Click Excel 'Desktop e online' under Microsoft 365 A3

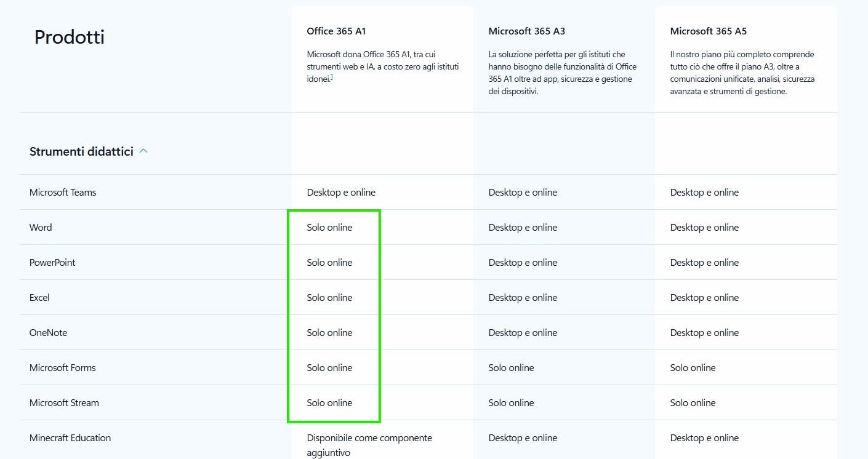point(523,298)
